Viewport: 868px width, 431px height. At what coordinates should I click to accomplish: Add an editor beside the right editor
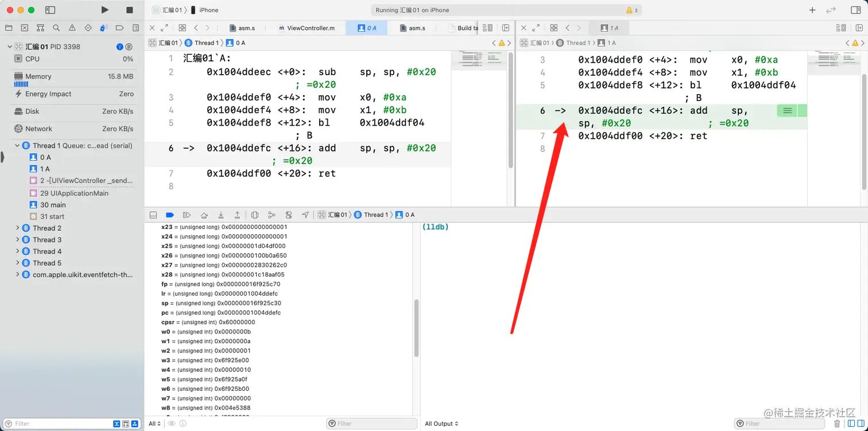click(x=859, y=28)
